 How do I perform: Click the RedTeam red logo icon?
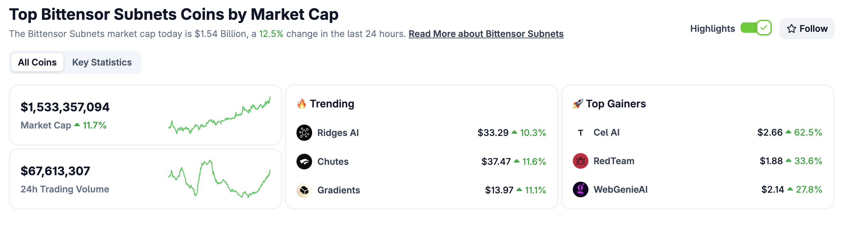pyautogui.click(x=580, y=161)
